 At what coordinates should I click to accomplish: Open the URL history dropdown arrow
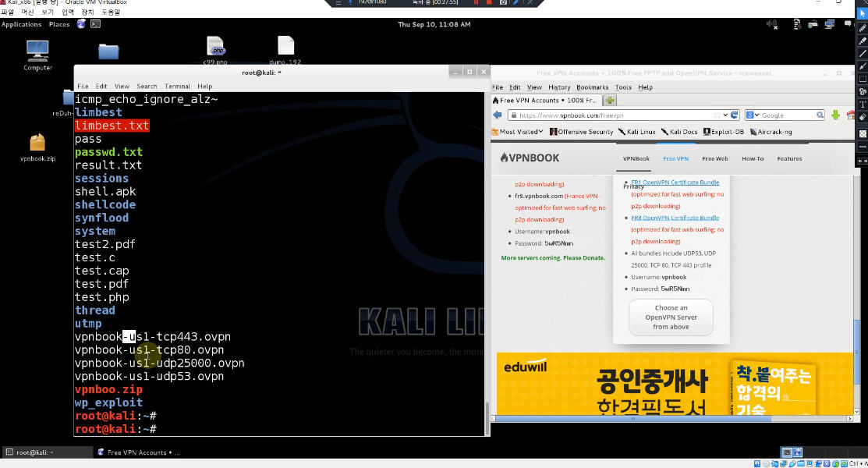coord(725,115)
